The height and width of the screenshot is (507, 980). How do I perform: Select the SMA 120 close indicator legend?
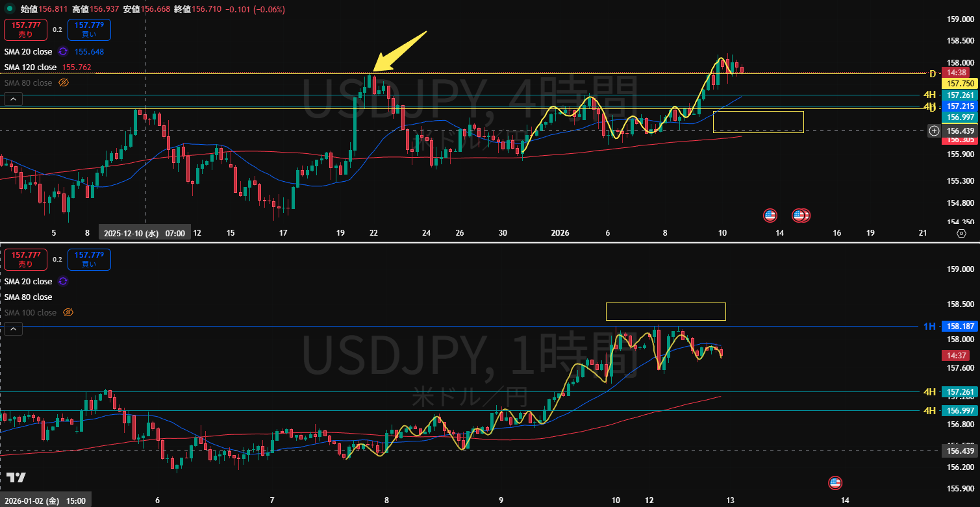point(31,67)
